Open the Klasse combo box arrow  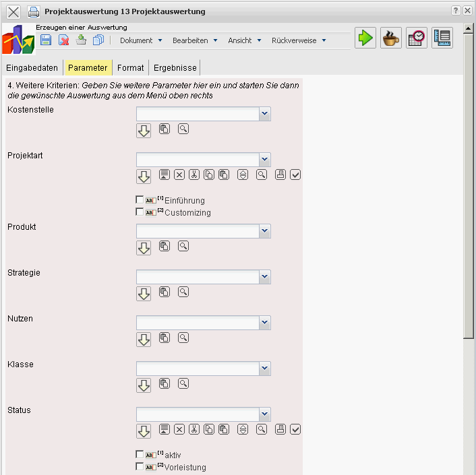coord(265,369)
